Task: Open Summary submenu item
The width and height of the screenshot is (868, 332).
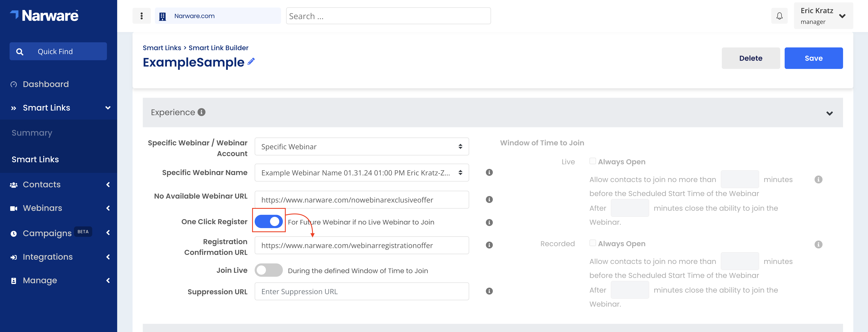Action: point(32,133)
